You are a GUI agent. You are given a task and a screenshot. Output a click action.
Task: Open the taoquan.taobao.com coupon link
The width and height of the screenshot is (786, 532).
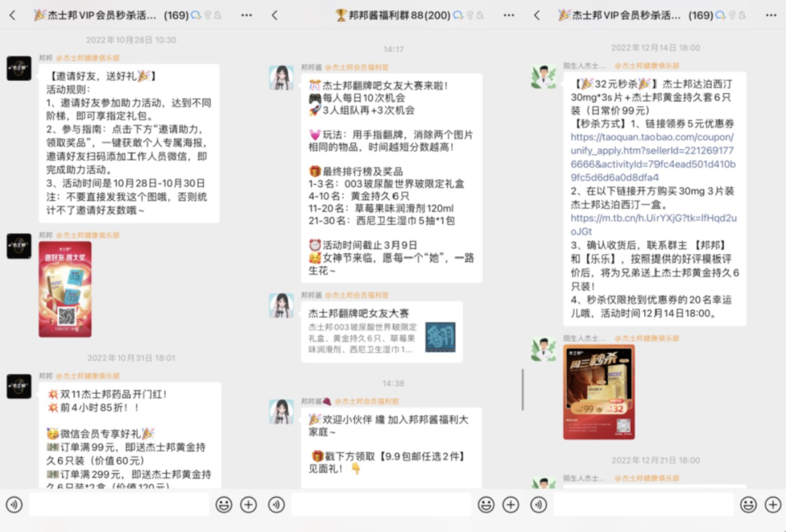pyautogui.click(x=653, y=157)
